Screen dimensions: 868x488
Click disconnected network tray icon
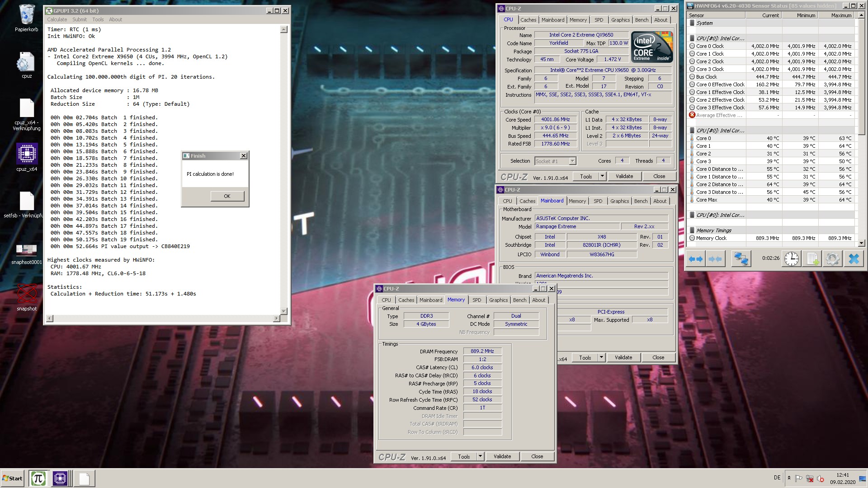[x=809, y=479]
